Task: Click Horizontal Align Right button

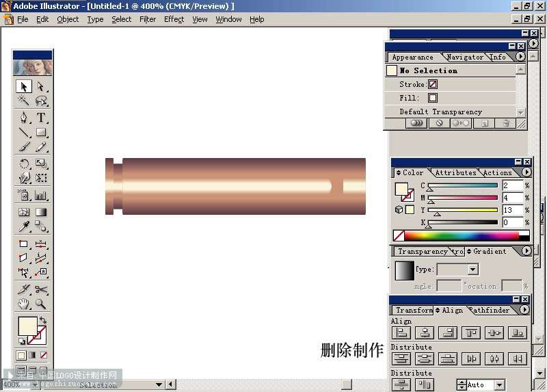Action: pyautogui.click(x=448, y=332)
